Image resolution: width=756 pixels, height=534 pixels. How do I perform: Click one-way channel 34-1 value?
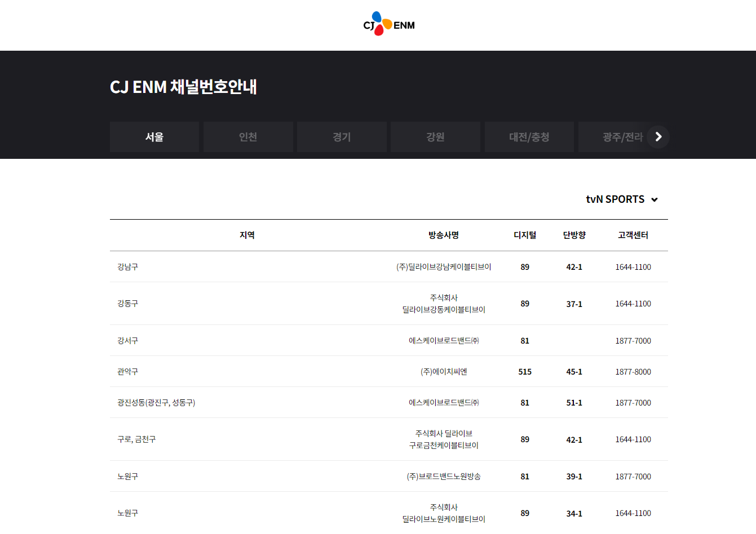[x=574, y=514]
